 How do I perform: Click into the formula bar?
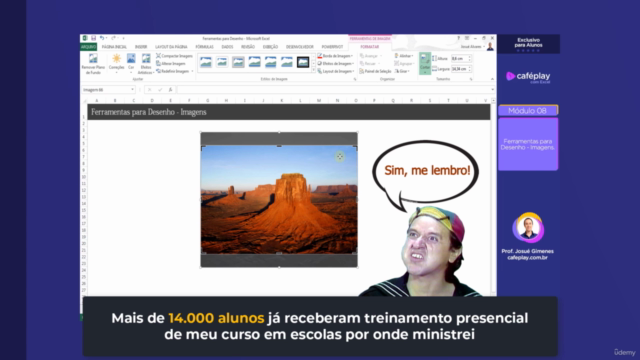(x=333, y=90)
